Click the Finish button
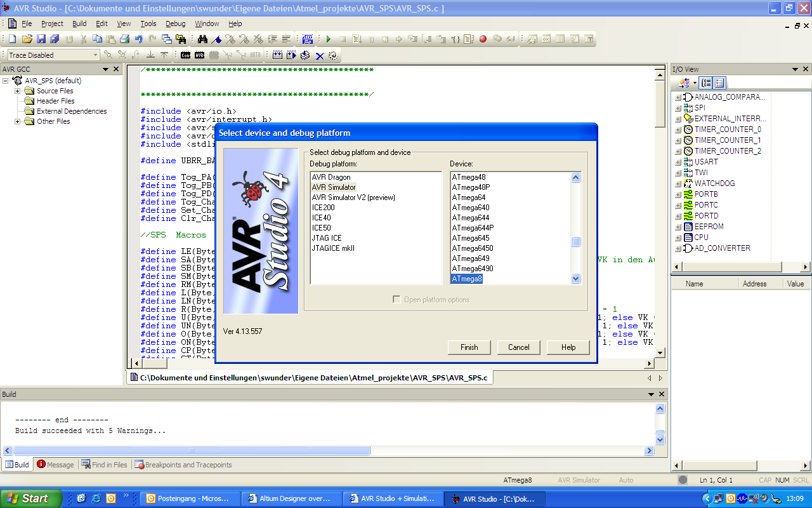The image size is (812, 508). 469,347
